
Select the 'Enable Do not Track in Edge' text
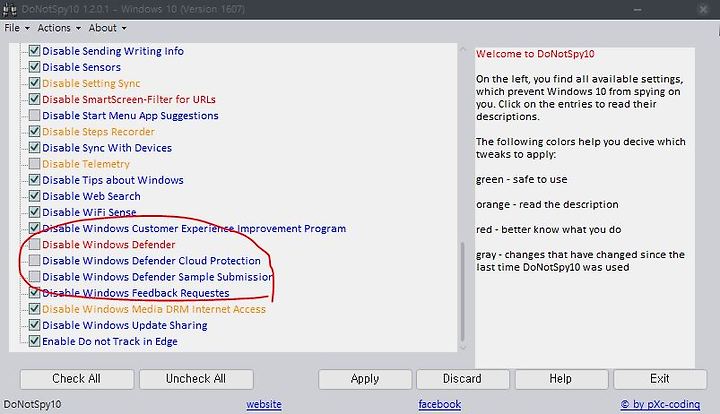pyautogui.click(x=110, y=341)
